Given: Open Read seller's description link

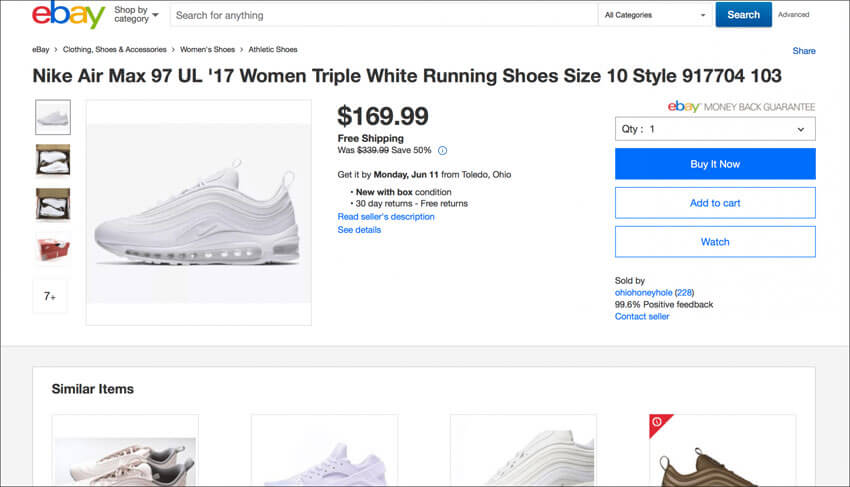Looking at the screenshot, I should point(386,217).
